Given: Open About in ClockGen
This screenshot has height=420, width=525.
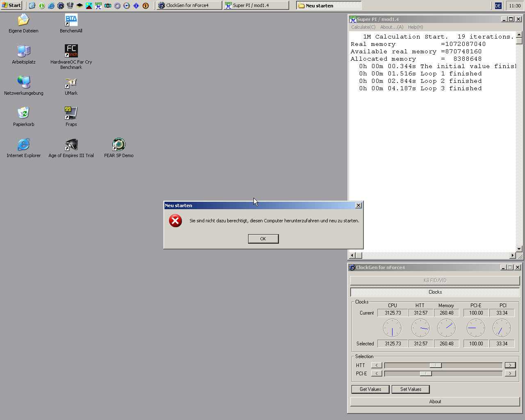Looking at the screenshot, I should tap(435, 402).
